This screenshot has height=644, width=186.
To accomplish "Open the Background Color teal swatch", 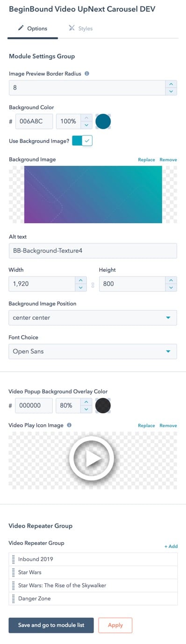I will [103, 121].
